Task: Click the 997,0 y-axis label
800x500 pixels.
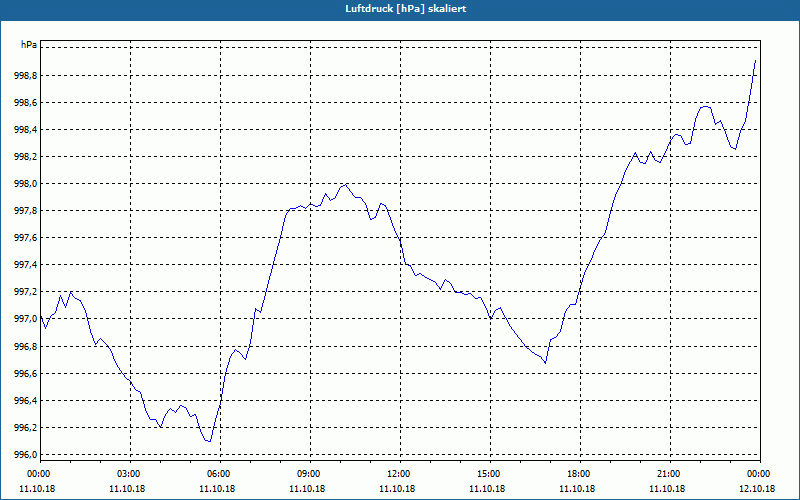Action: click(25, 319)
